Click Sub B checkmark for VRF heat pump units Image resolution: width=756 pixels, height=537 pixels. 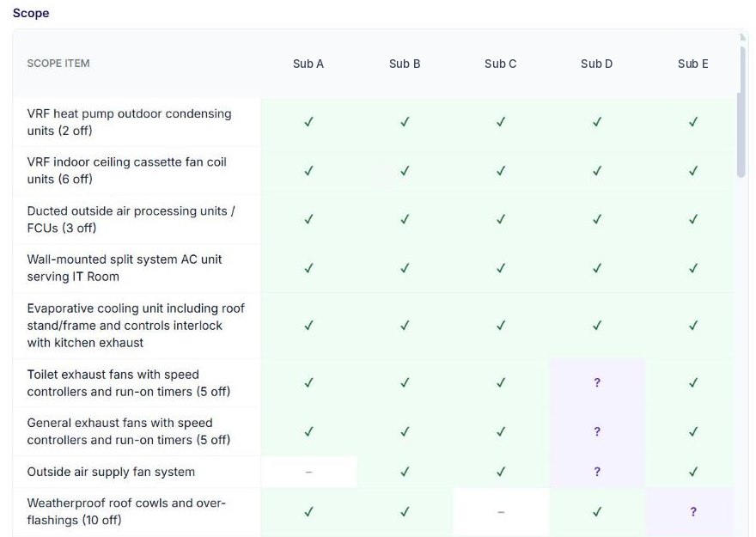click(405, 122)
